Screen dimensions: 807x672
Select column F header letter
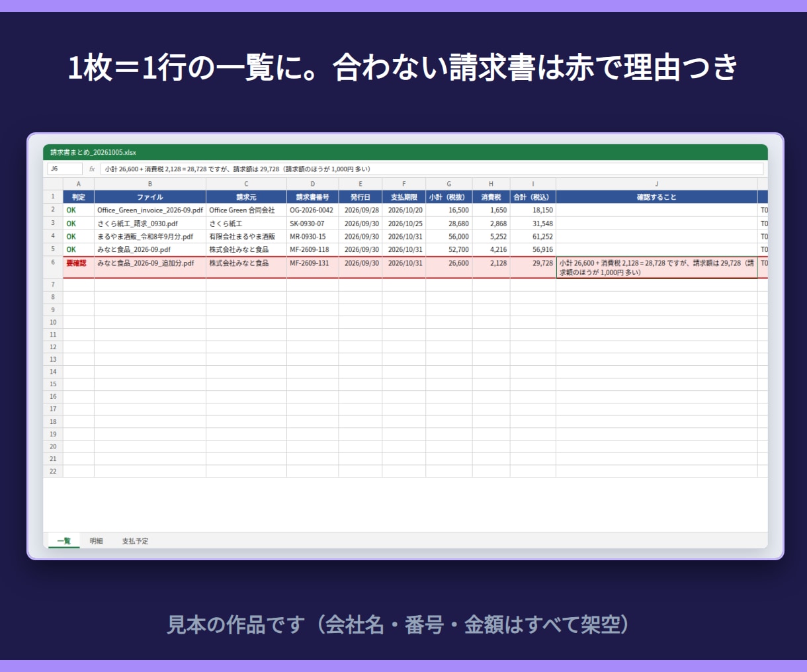click(404, 184)
